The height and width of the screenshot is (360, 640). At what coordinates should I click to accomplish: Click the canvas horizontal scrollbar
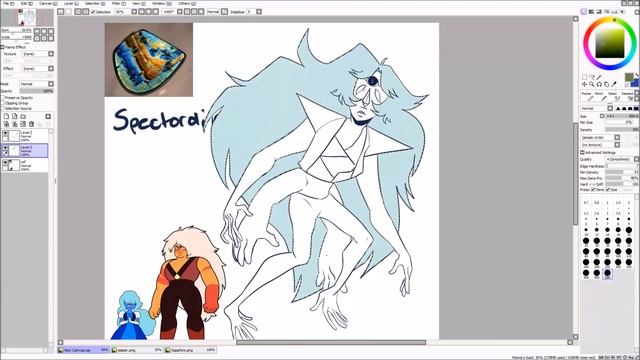pos(331,342)
